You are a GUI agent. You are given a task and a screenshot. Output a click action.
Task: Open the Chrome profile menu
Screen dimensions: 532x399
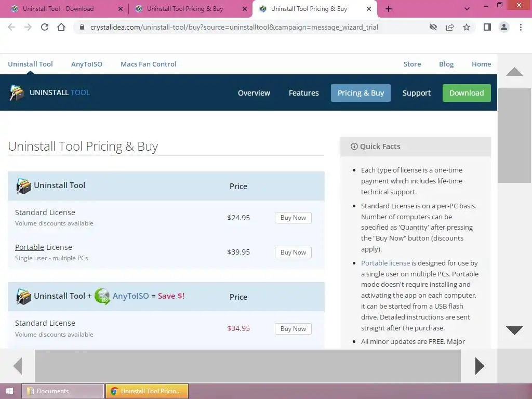pos(504,27)
